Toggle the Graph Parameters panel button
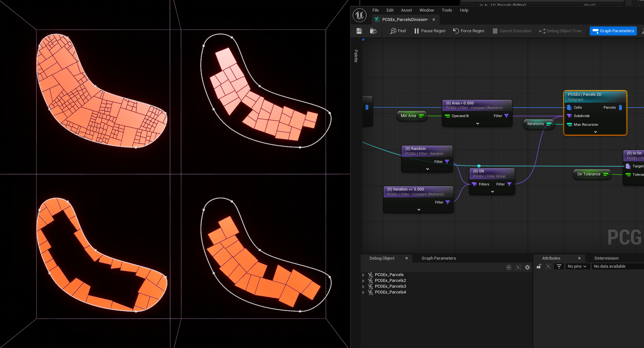The image size is (644, 348). [613, 31]
